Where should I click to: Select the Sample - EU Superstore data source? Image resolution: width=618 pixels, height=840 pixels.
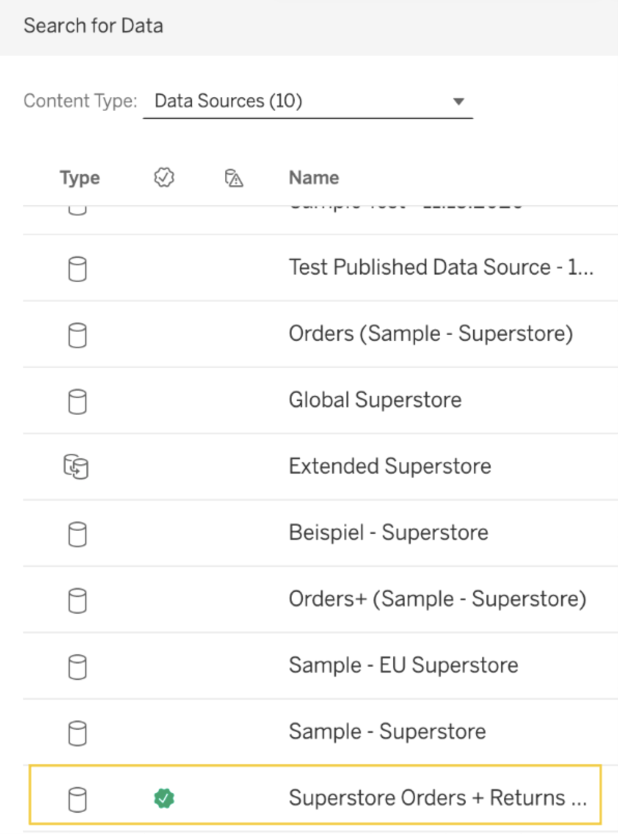click(403, 665)
